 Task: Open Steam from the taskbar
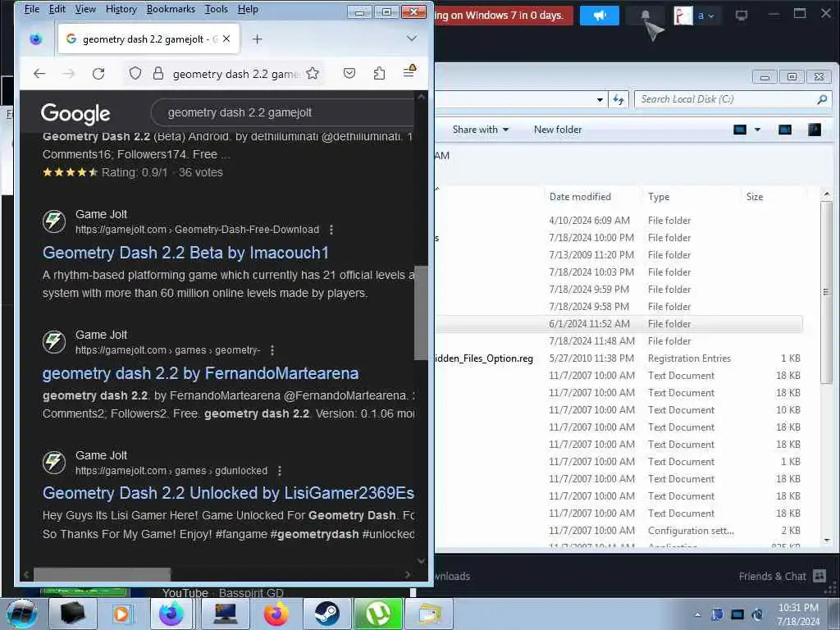pyautogui.click(x=326, y=614)
